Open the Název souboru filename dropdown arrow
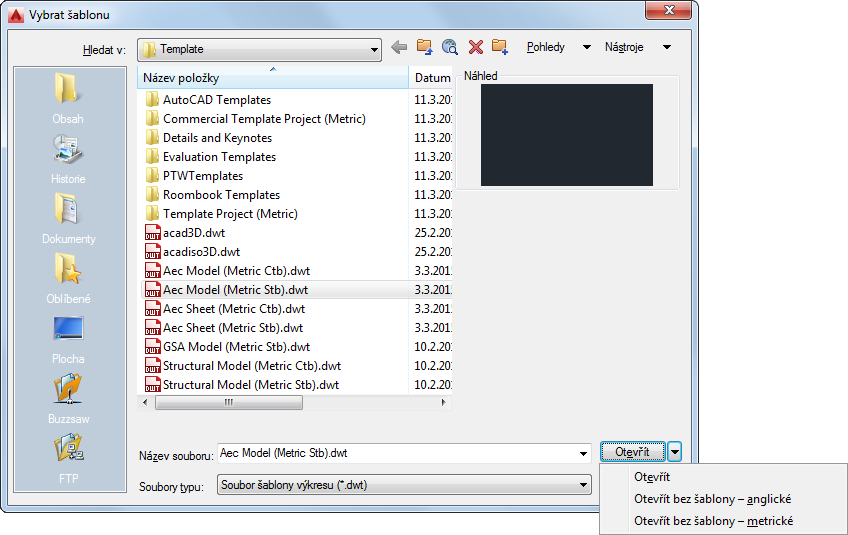The height and width of the screenshot is (535, 848). pyautogui.click(x=584, y=453)
